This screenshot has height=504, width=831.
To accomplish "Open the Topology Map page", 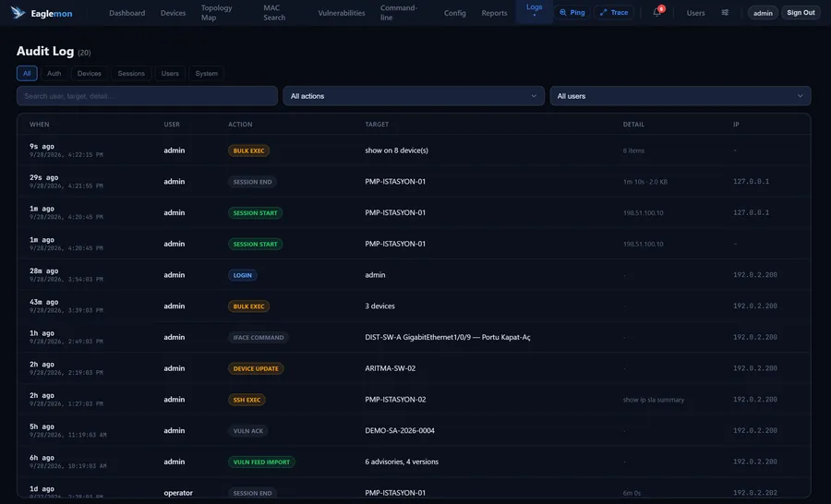I will coord(216,13).
